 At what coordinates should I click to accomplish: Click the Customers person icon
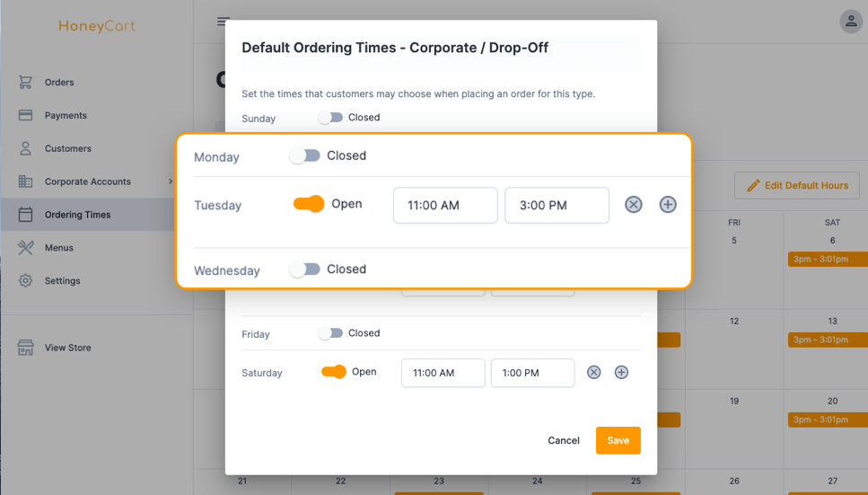pyautogui.click(x=25, y=148)
